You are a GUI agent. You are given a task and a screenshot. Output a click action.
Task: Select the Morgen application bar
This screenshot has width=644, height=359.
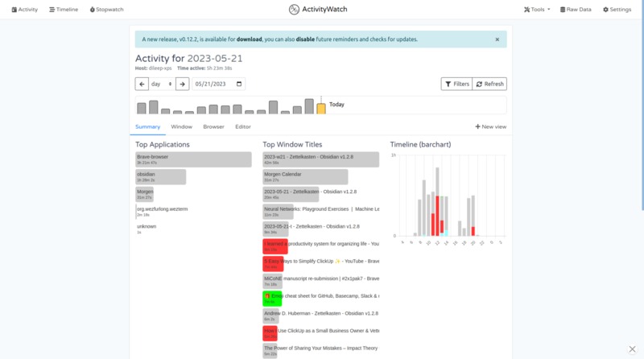click(x=145, y=194)
